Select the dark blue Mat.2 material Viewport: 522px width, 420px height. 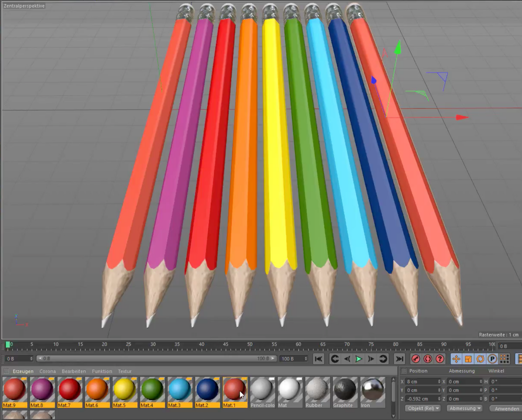207,392
